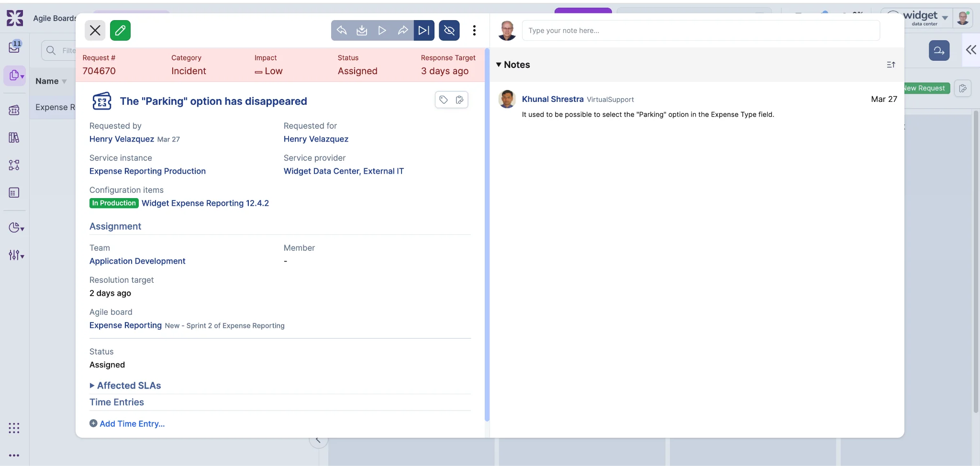Click the download tray toolbar icon
This screenshot has height=466, width=980.
click(362, 31)
